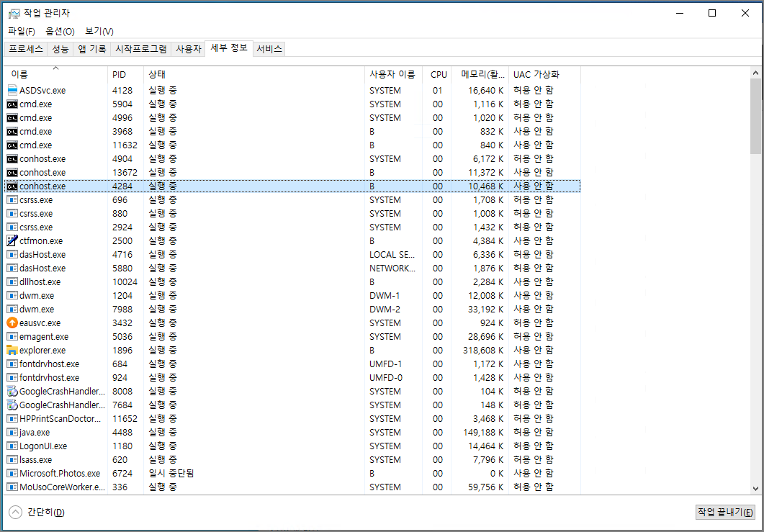Click GoogleCrashHandler icon with PID 8008
The image size is (764, 532).
tap(12, 391)
